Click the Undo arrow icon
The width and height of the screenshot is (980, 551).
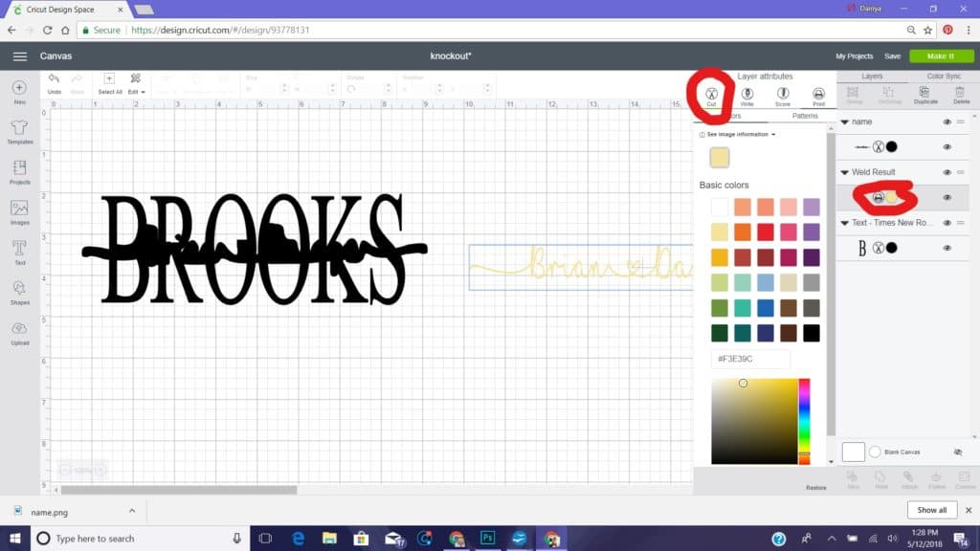[55, 81]
